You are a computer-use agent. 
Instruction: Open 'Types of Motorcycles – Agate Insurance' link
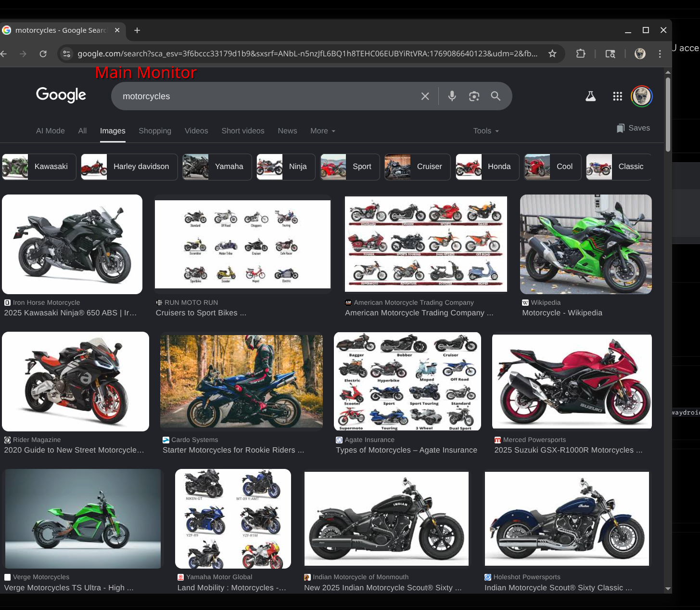pyautogui.click(x=407, y=450)
